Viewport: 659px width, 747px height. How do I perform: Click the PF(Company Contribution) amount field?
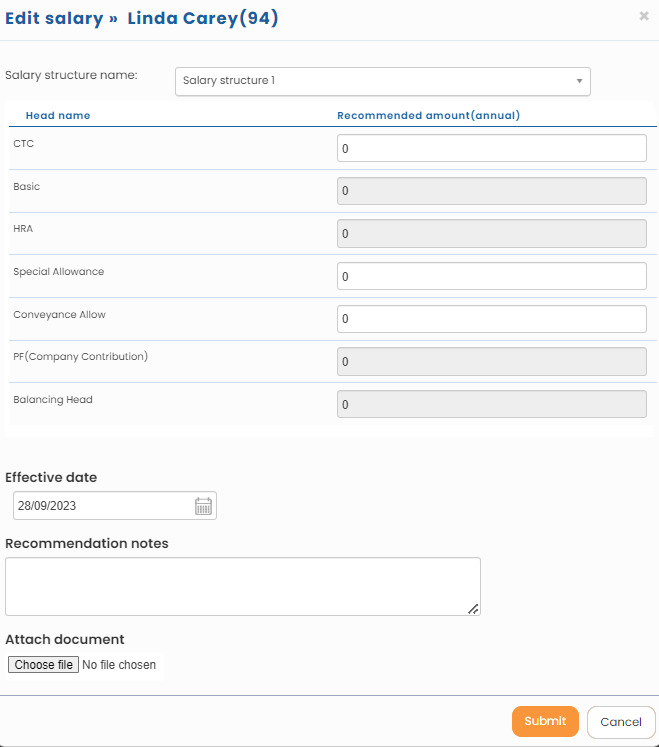491,361
